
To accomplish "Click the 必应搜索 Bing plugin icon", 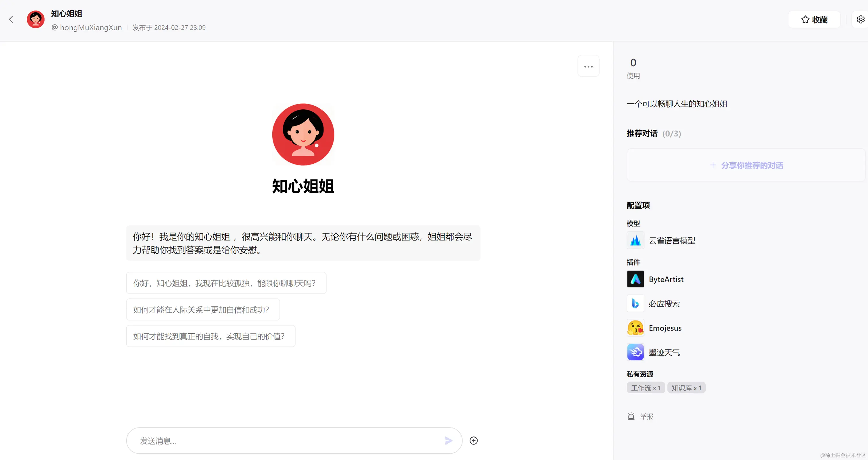I will coord(635,303).
